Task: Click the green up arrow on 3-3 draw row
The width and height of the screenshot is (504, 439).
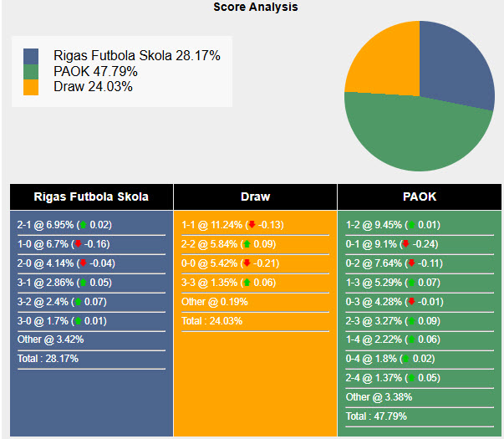Action: tap(247, 283)
